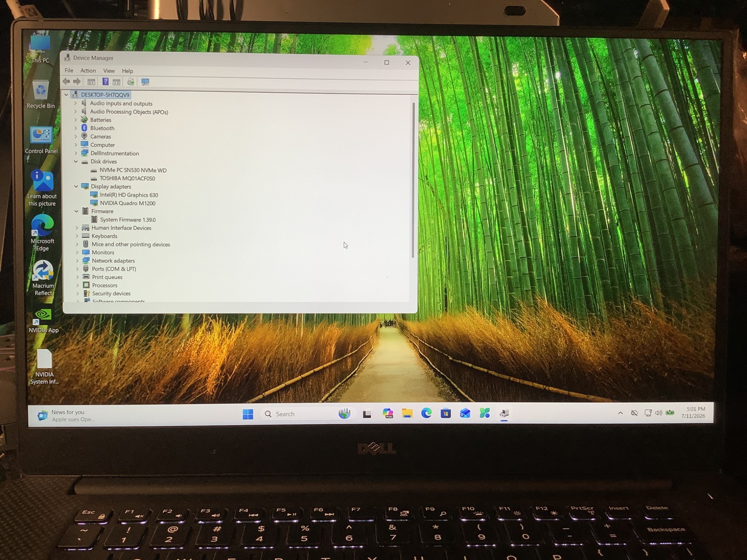Collapse the DESKTOP-5H7QQV9 root node
This screenshot has height=560, width=747.
(x=66, y=95)
